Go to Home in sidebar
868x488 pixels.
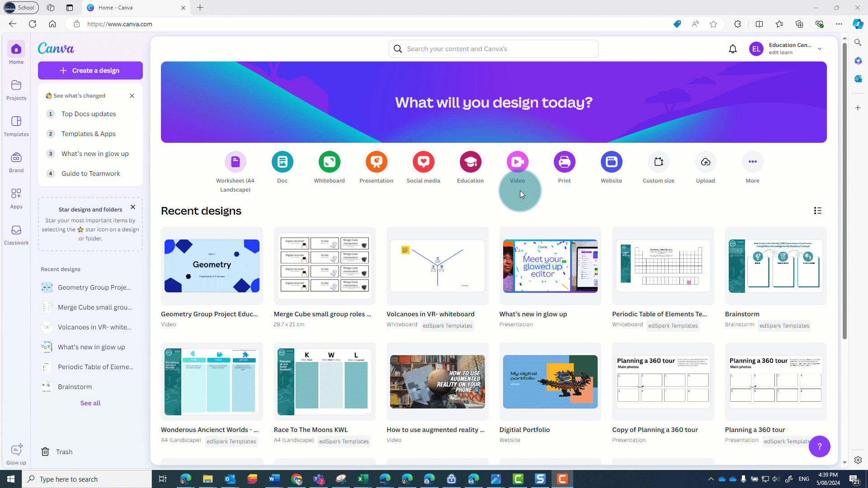pos(16,53)
